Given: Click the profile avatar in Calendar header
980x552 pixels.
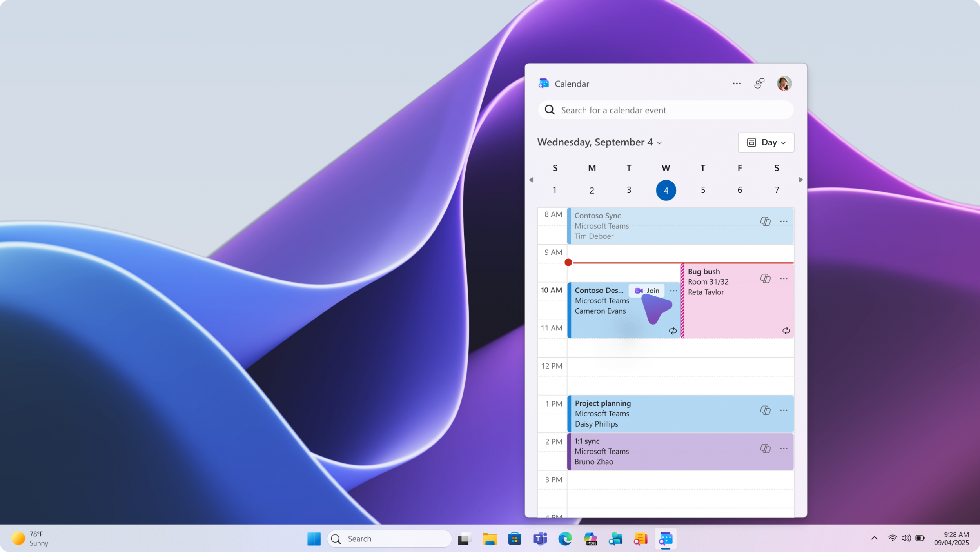Looking at the screenshot, I should [x=784, y=83].
